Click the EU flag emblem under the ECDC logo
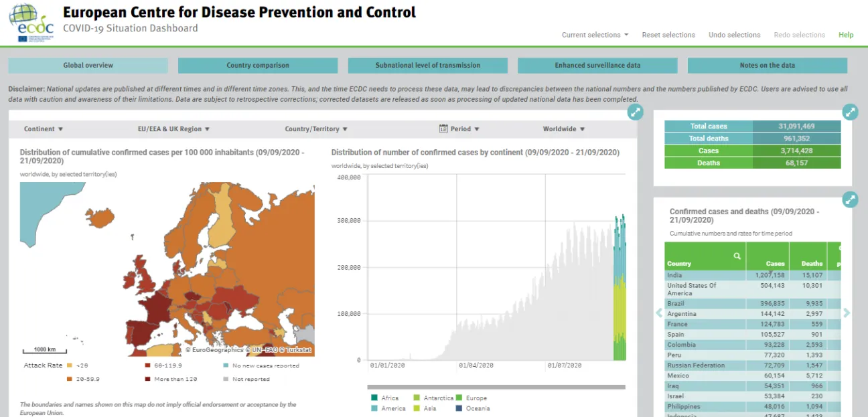Image resolution: width=868 pixels, height=417 pixels. 22,39
